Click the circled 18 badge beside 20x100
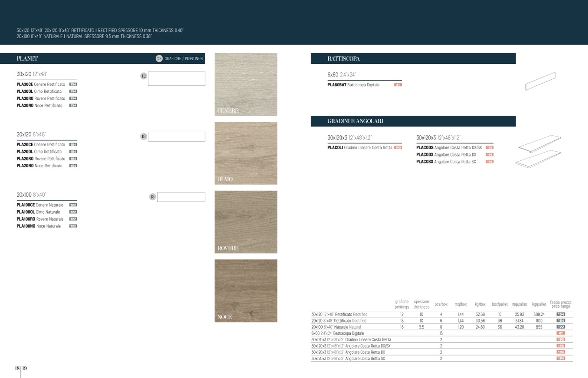 click(152, 197)
